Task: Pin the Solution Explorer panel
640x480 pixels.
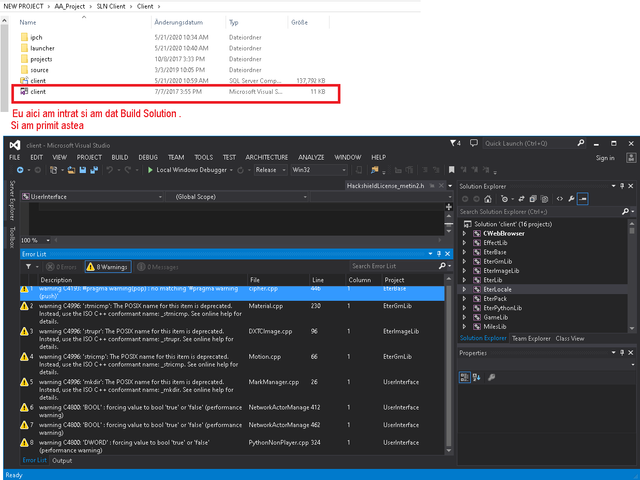Action: point(622,186)
